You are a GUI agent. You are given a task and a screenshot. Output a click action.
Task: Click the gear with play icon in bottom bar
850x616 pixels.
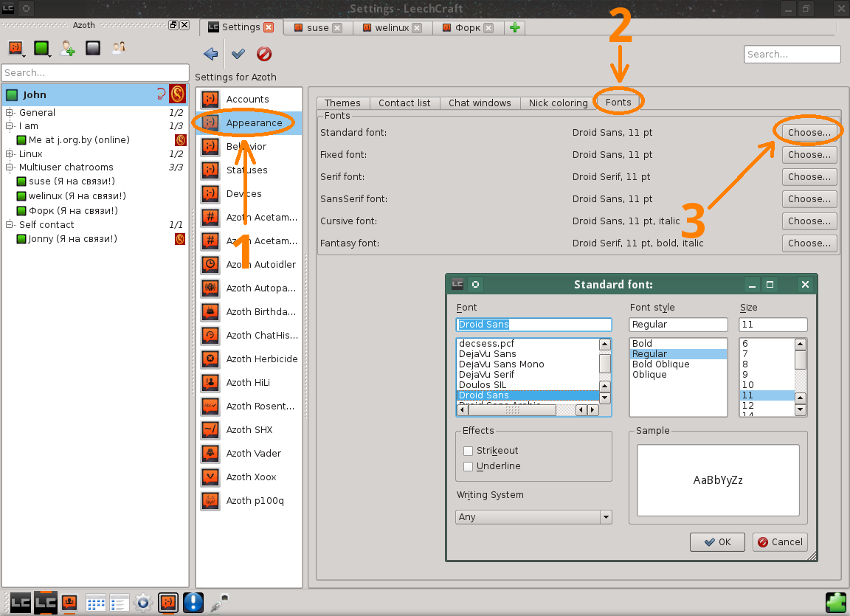coord(142,603)
